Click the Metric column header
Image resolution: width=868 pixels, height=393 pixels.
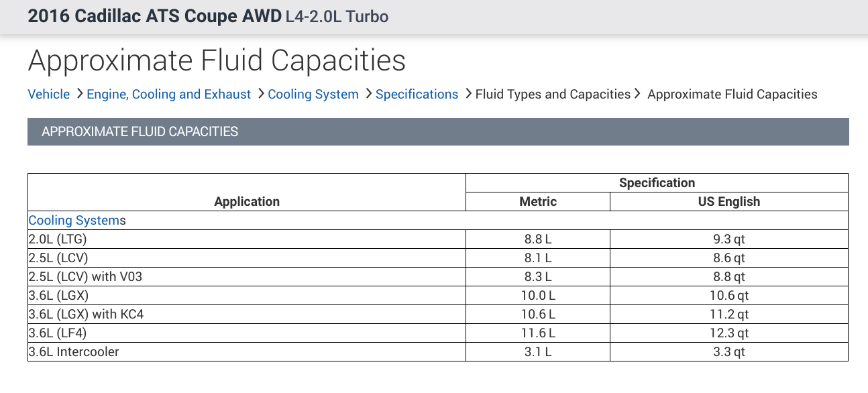(x=538, y=201)
